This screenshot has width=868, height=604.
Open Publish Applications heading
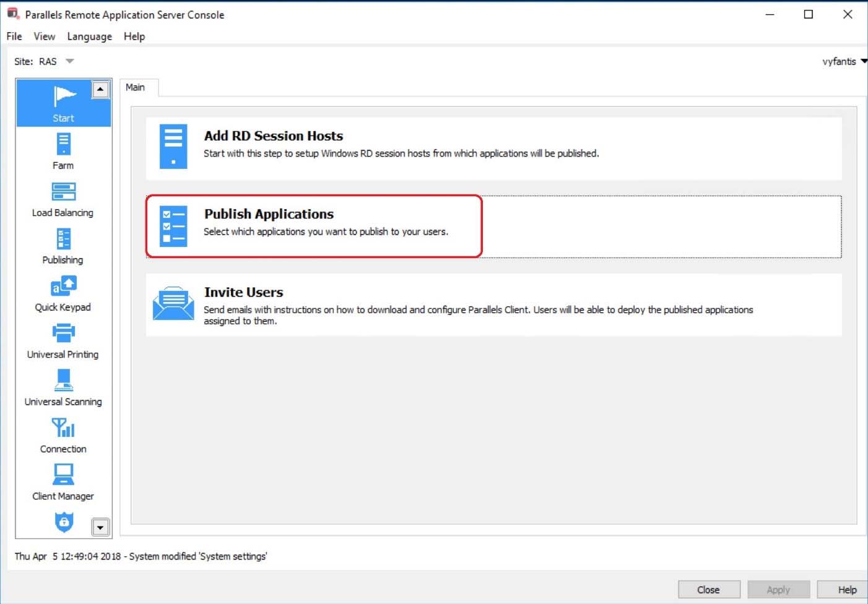tap(269, 214)
